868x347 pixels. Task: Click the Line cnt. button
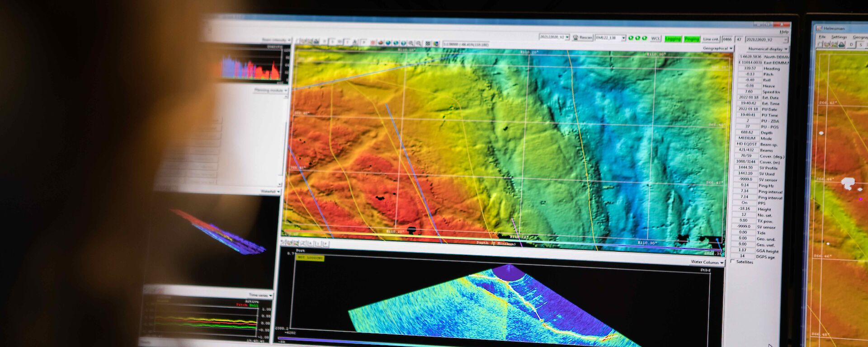click(x=711, y=39)
